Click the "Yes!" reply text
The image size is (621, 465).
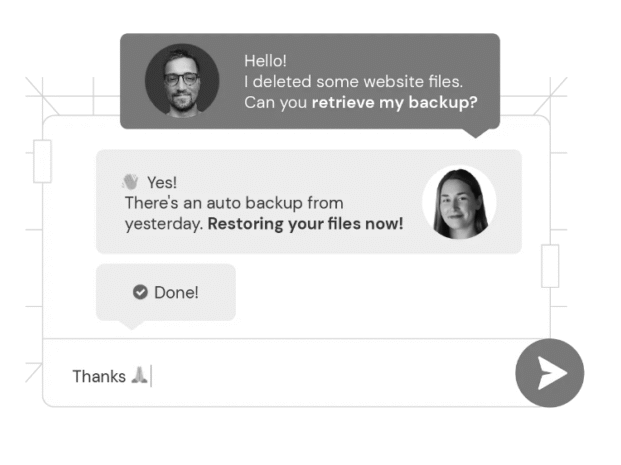pyautogui.click(x=162, y=182)
